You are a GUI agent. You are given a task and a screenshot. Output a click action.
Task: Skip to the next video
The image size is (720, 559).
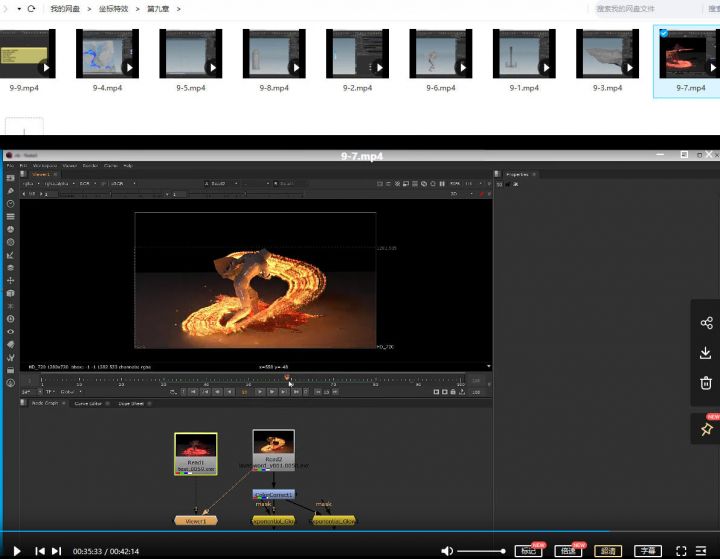click(x=56, y=551)
